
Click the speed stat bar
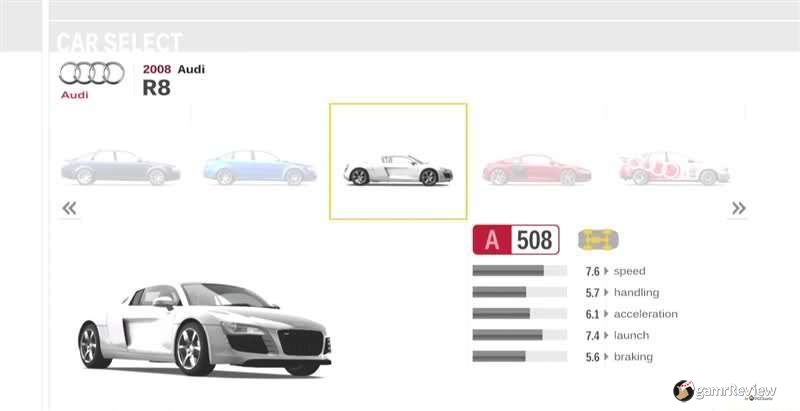click(x=519, y=271)
